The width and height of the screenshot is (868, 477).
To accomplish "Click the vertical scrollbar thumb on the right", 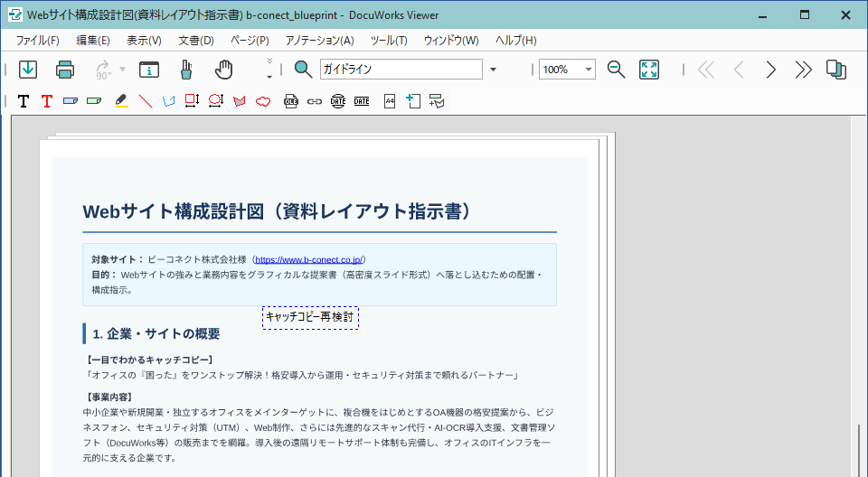I will (859, 449).
